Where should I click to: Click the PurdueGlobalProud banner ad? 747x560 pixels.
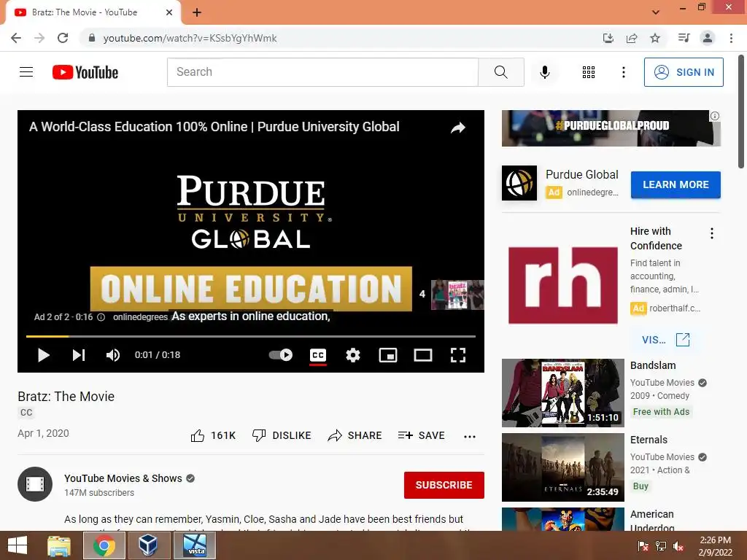(x=611, y=128)
